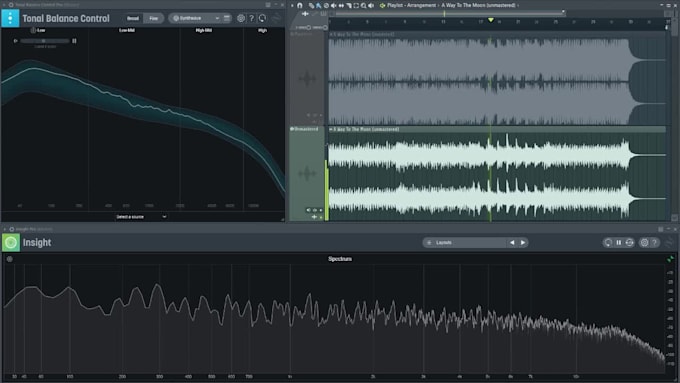Click the Tonal Balance Control title bar grid icon
Image resolution: width=680 pixels, height=383 pixels.
coord(268,5)
